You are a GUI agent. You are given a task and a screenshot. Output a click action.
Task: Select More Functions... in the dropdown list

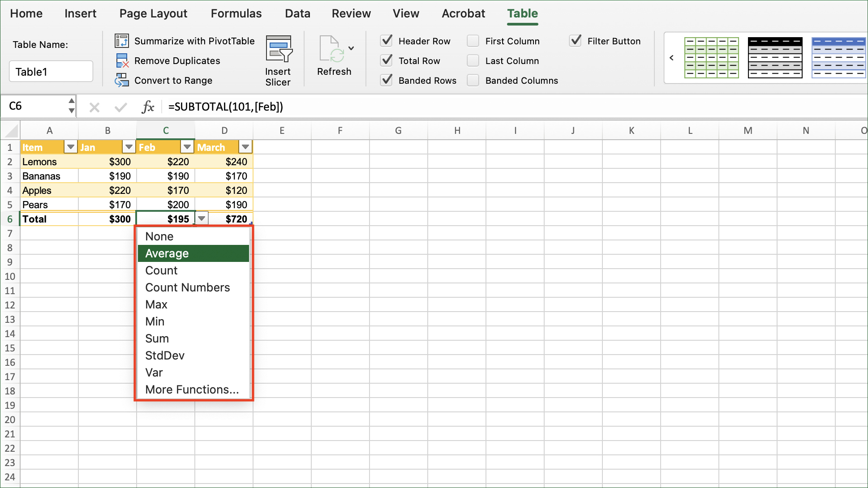192,390
